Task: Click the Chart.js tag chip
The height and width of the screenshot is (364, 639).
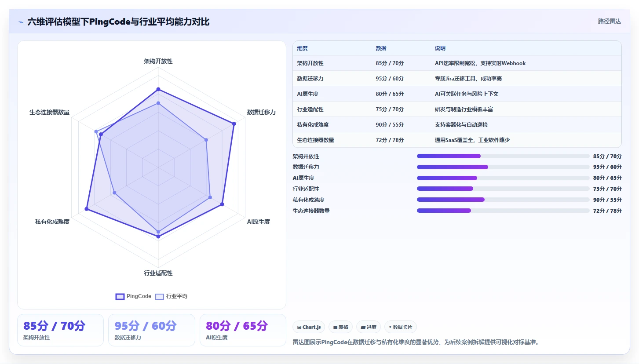Action: [309, 327]
